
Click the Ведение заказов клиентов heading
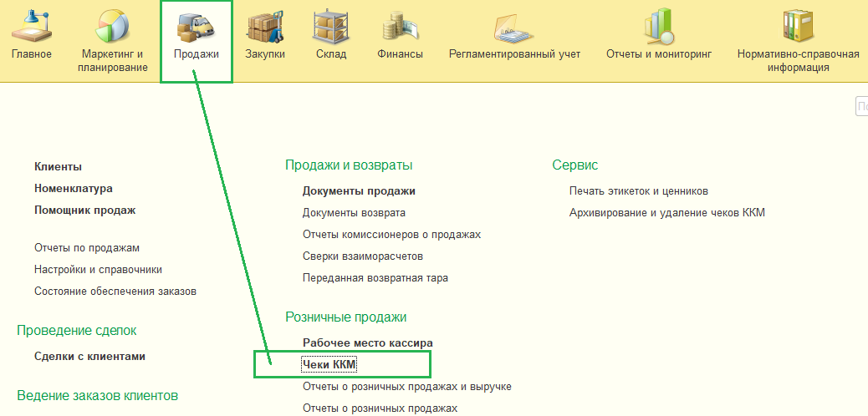[x=98, y=395]
